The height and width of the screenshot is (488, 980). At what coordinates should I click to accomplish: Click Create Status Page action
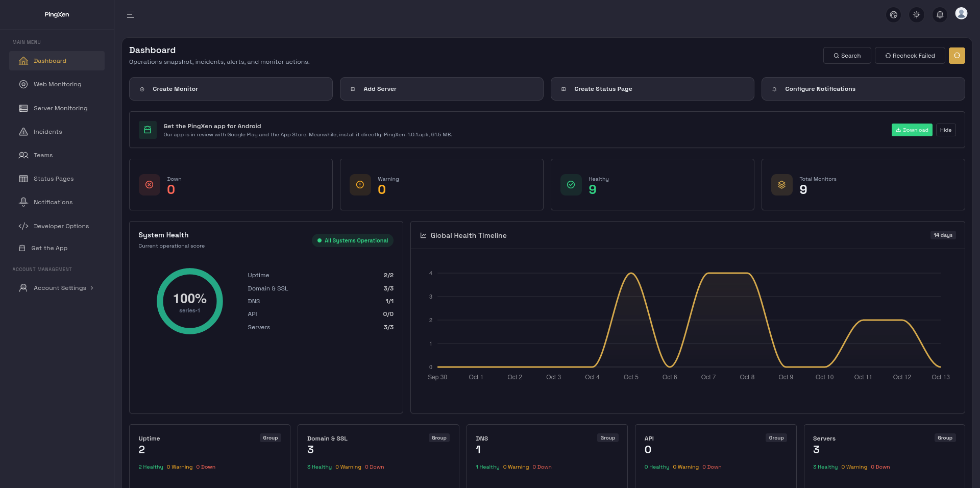652,89
